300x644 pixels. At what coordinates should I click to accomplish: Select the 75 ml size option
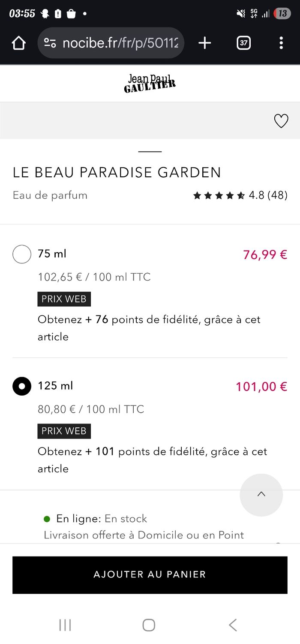coord(22,254)
